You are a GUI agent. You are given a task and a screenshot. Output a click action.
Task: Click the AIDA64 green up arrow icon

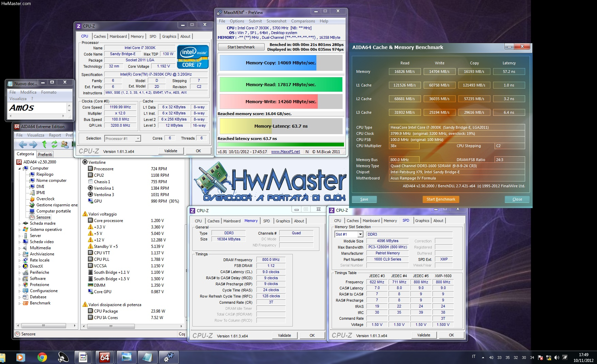pos(44,144)
